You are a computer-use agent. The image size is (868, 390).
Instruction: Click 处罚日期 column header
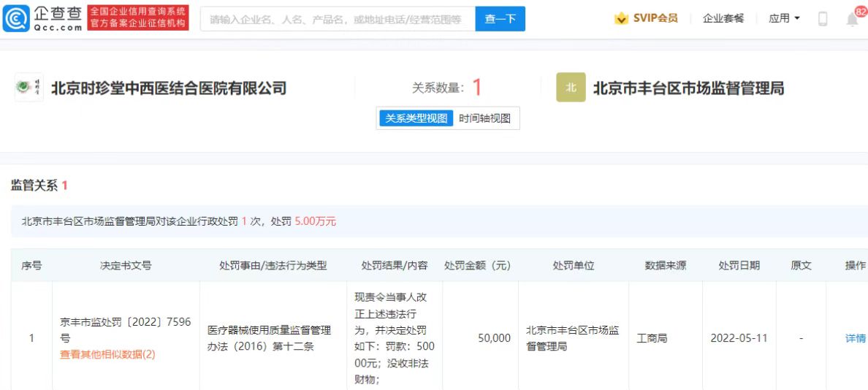pos(739,266)
